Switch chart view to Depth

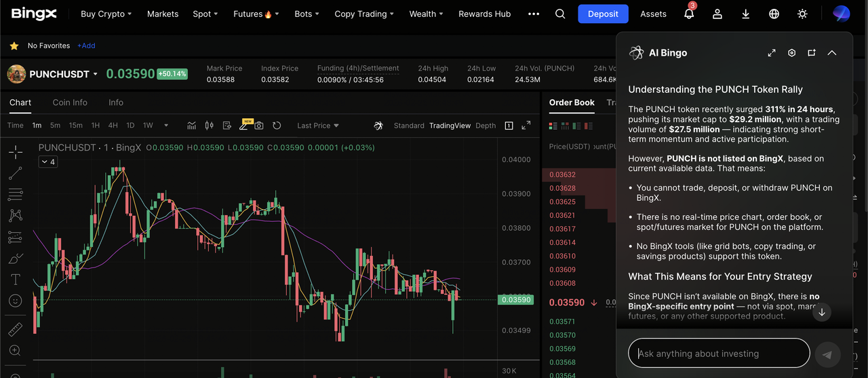click(486, 126)
